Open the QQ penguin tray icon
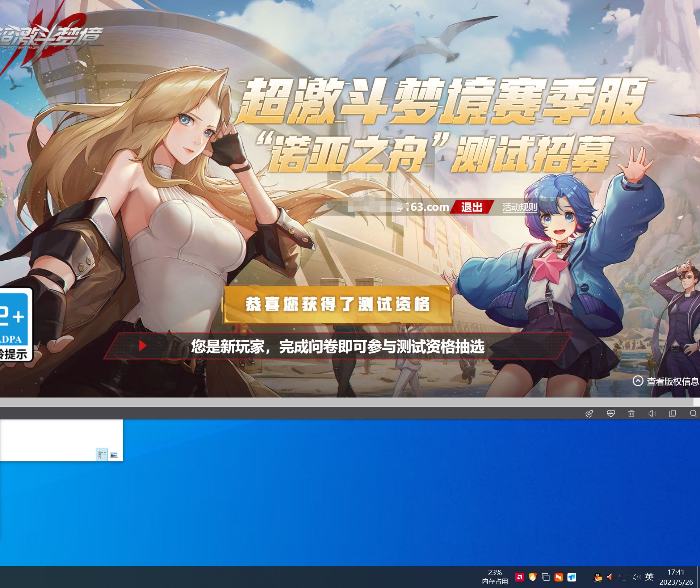This screenshot has width=700, height=588. click(x=598, y=577)
